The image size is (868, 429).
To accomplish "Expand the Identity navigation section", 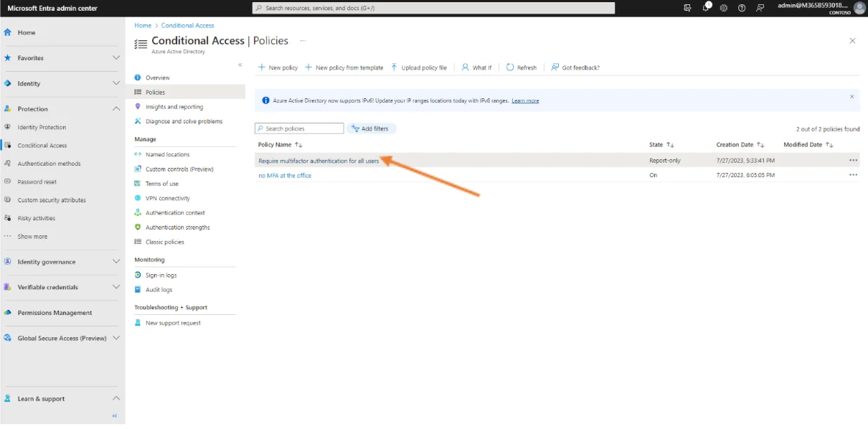I will click(116, 83).
